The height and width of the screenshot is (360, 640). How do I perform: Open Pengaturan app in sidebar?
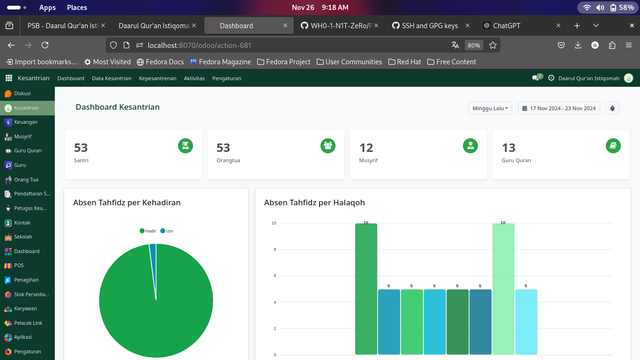coord(27,351)
